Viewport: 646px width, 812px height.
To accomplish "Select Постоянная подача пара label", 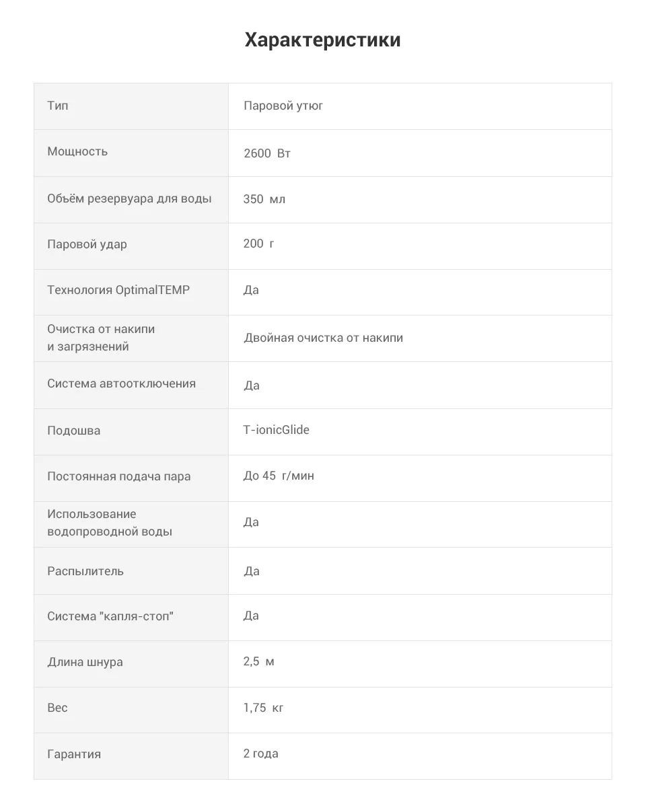I will (119, 476).
